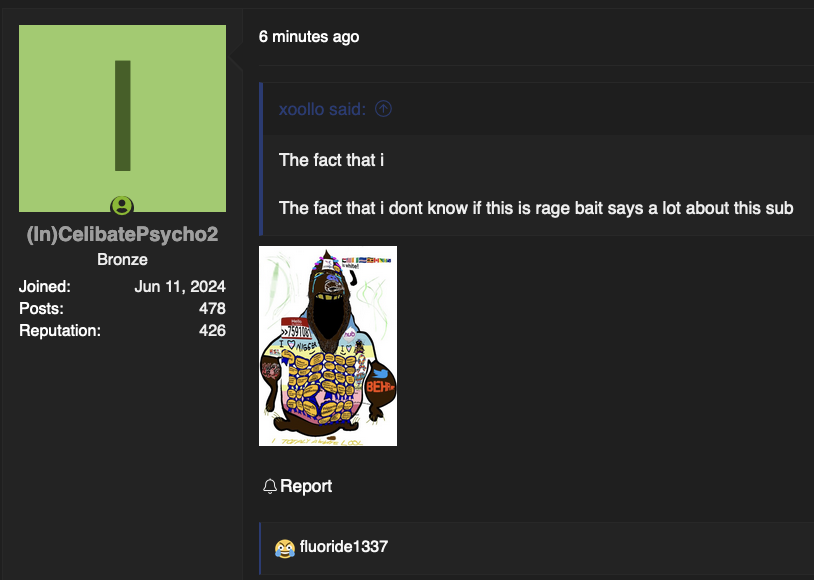
Task: Click the Posts: label in user info
Action: tap(42, 308)
